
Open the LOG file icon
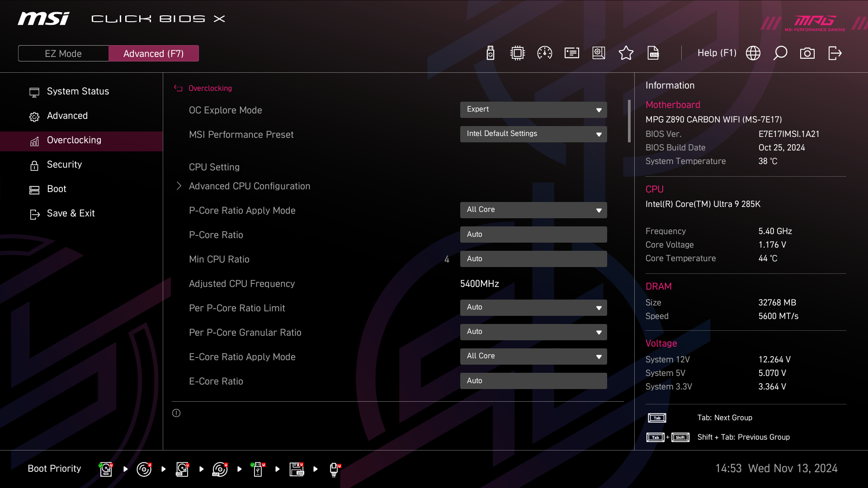tap(653, 53)
